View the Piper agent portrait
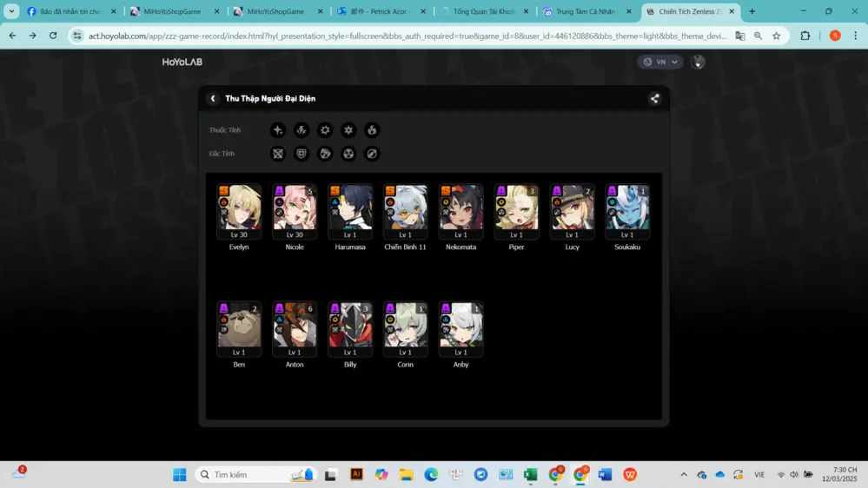Image resolution: width=868 pixels, height=488 pixels. (x=516, y=212)
